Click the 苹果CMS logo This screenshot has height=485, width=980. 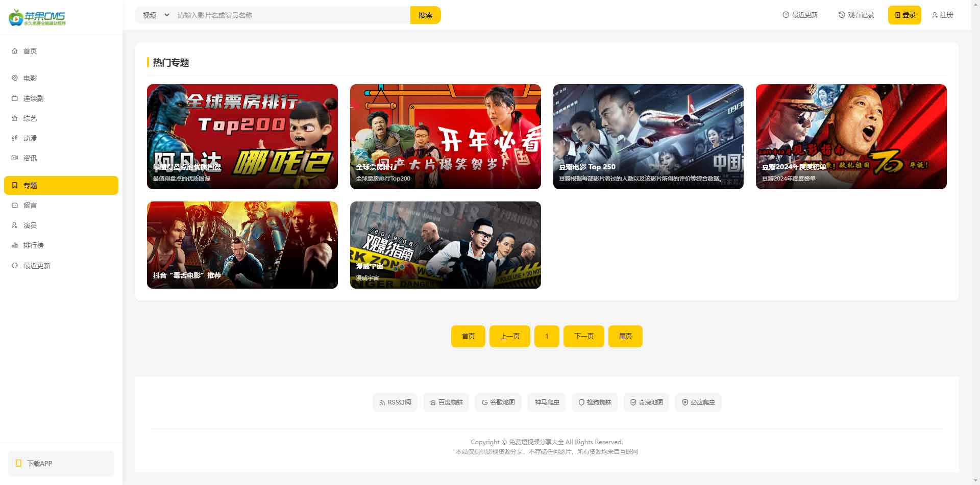pos(37,17)
